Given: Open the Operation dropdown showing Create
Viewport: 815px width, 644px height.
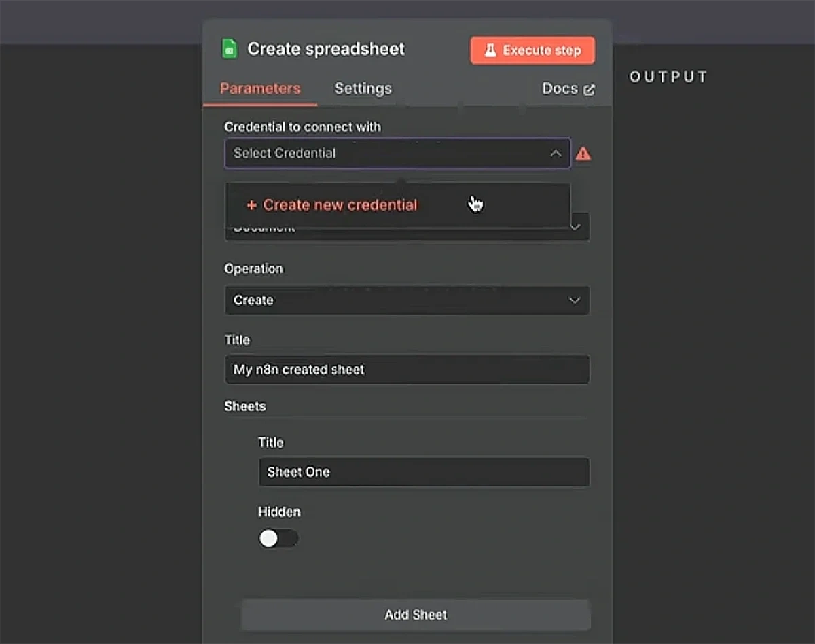Looking at the screenshot, I should 407,300.
